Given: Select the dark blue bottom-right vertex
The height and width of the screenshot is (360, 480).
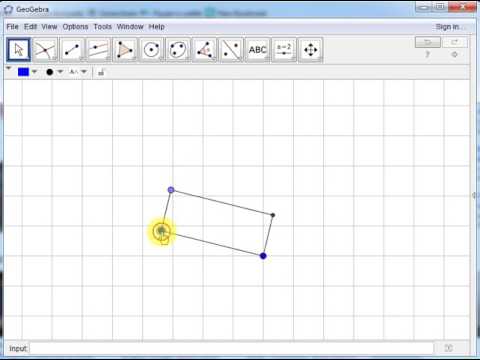Looking at the screenshot, I should coord(263,256).
